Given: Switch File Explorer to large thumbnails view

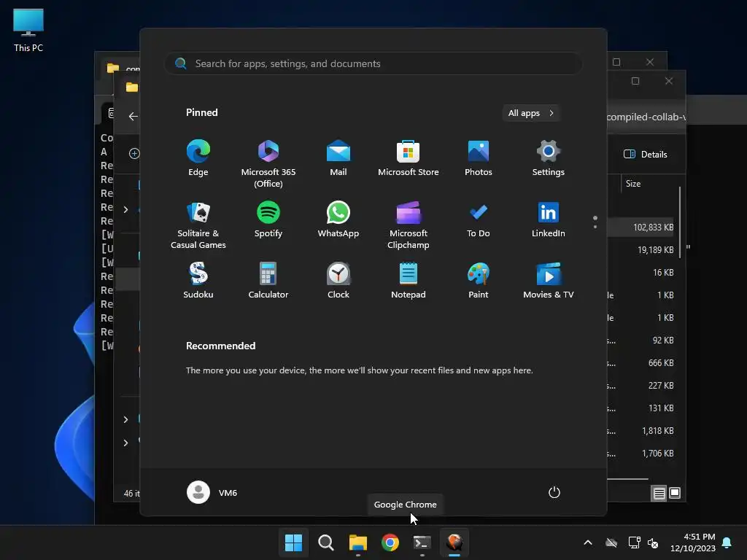Looking at the screenshot, I should [675, 493].
